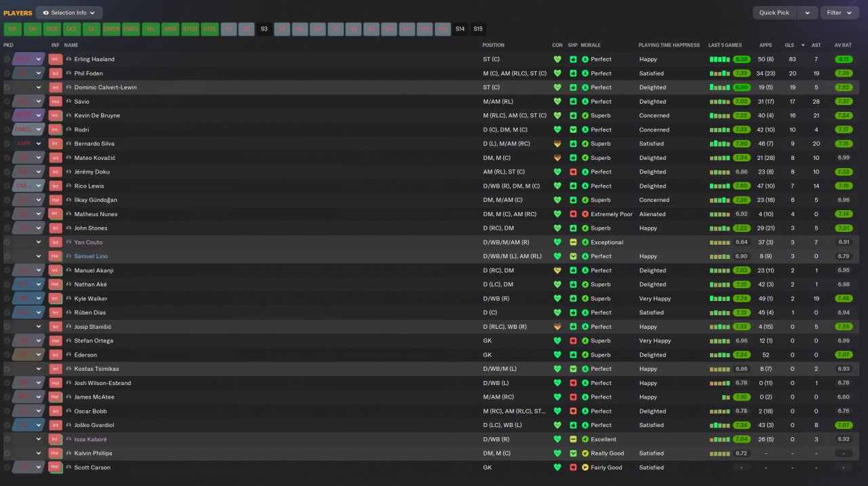Select the GK position slot
This screenshot has height=486, width=868.
click(12, 29)
